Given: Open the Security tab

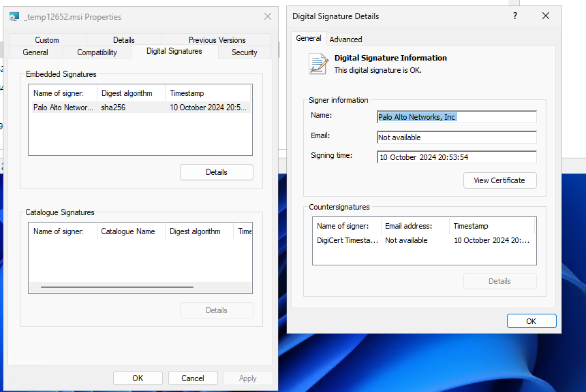Looking at the screenshot, I should coord(245,52).
